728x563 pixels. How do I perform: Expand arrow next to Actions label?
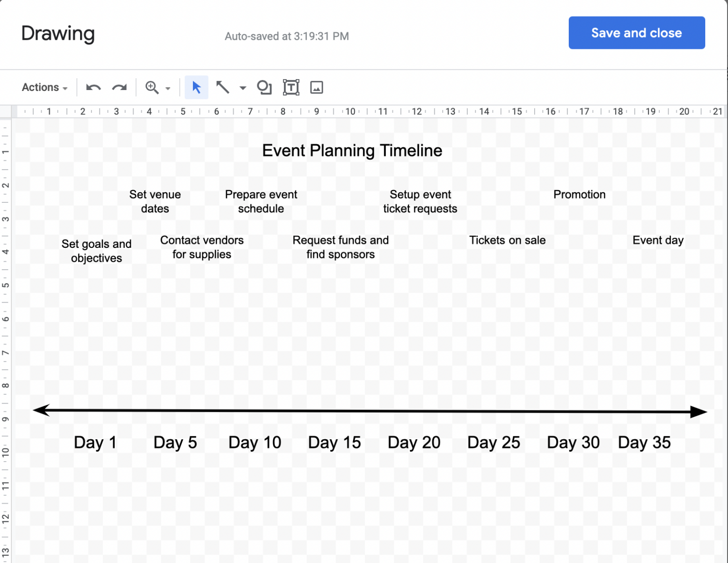64,88
